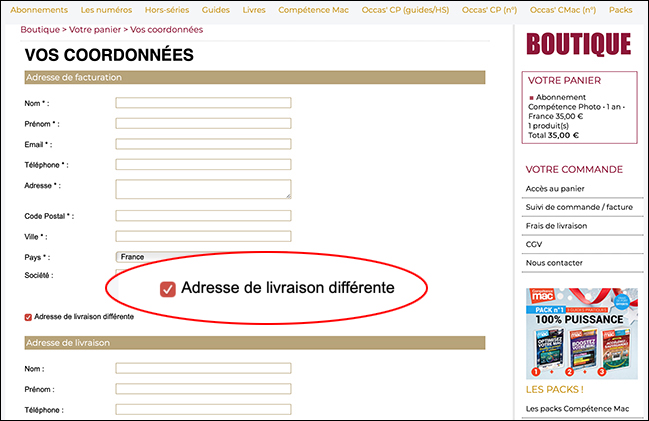This screenshot has width=649, height=421.
Task: Open 'Accès au panier' sidebar link
Action: pyautogui.click(x=553, y=188)
